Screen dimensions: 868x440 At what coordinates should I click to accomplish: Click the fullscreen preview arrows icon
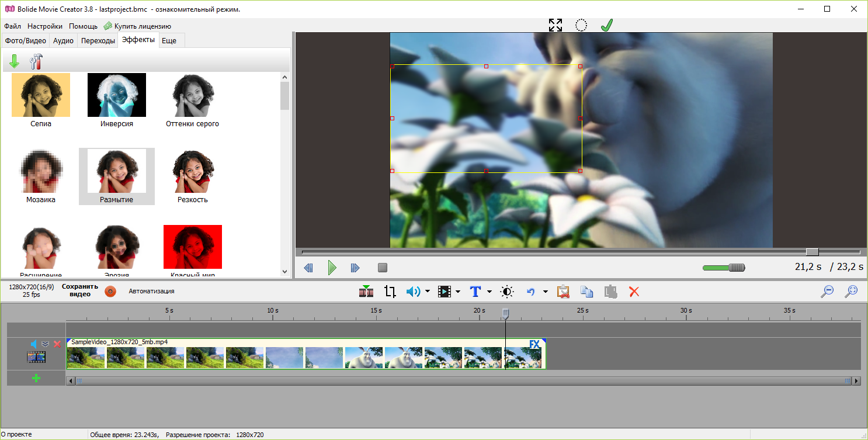pyautogui.click(x=555, y=25)
